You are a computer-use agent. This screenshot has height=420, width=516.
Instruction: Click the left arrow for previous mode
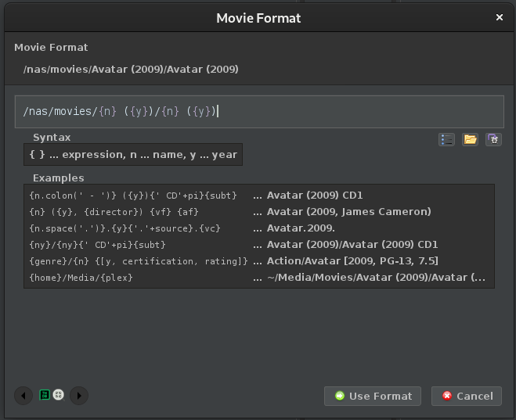point(23,396)
